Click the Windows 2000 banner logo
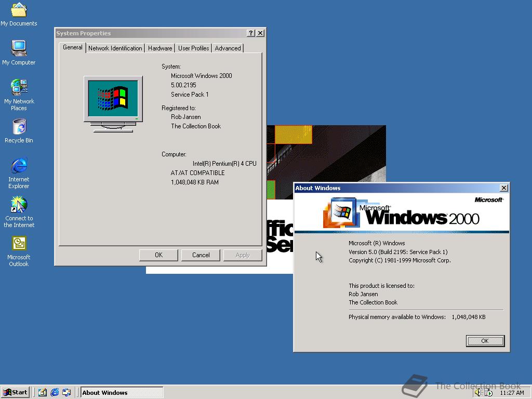The height and width of the screenshot is (399, 532). coord(402,213)
